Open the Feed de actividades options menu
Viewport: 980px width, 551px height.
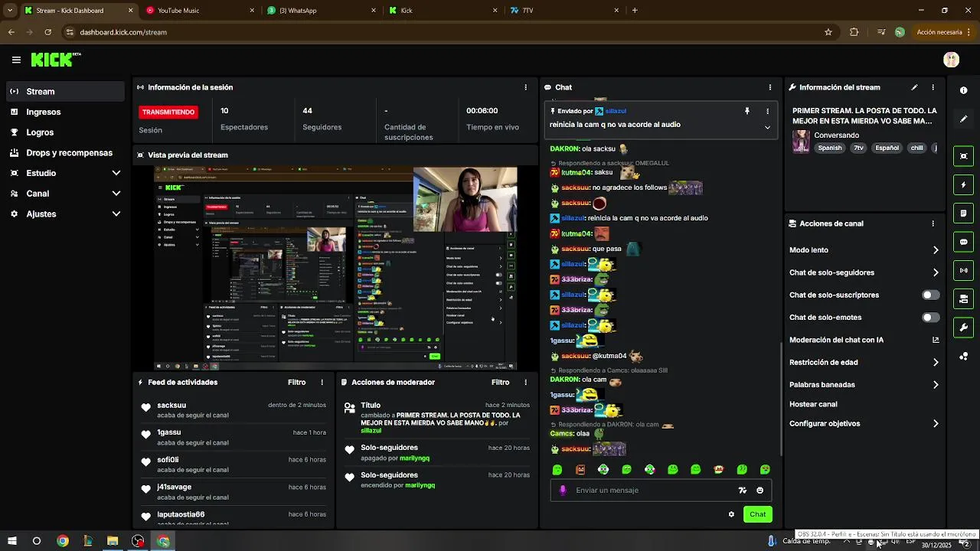322,382
